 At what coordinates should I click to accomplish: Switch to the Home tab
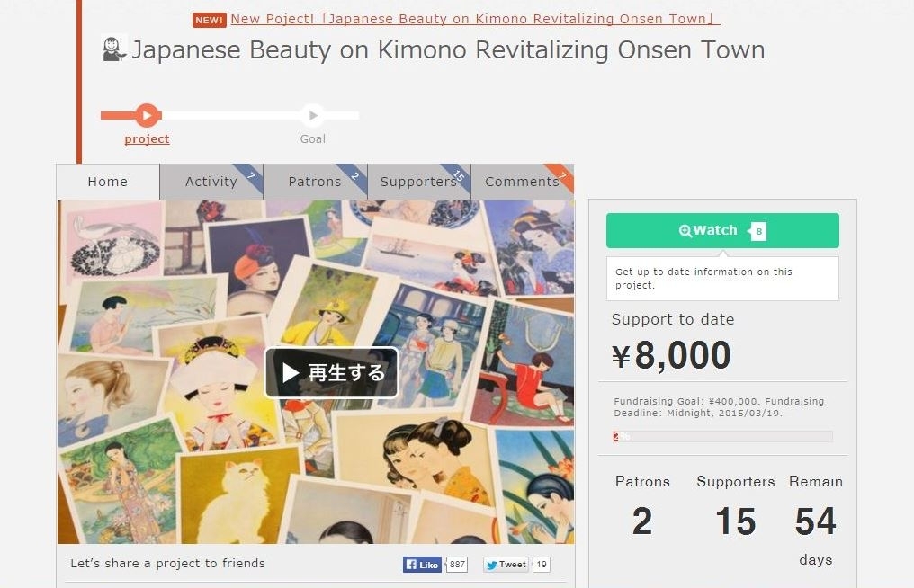(108, 182)
